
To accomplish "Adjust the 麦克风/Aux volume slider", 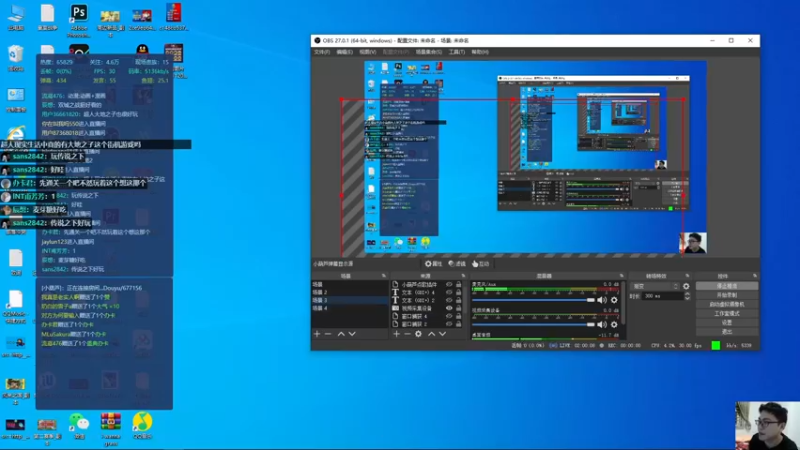I will point(533,300).
